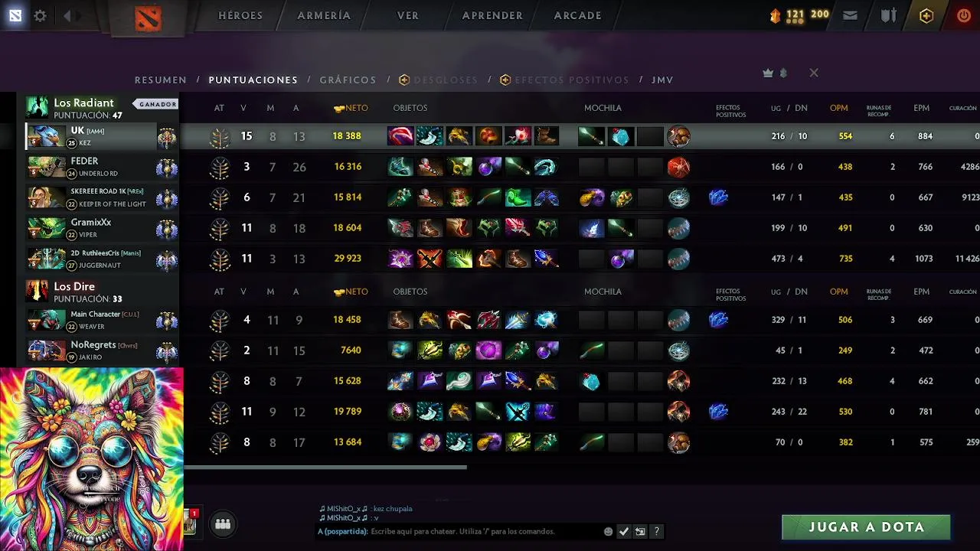This screenshot has width=980, height=551.
Task: Click the red power quit icon
Action: click(964, 15)
